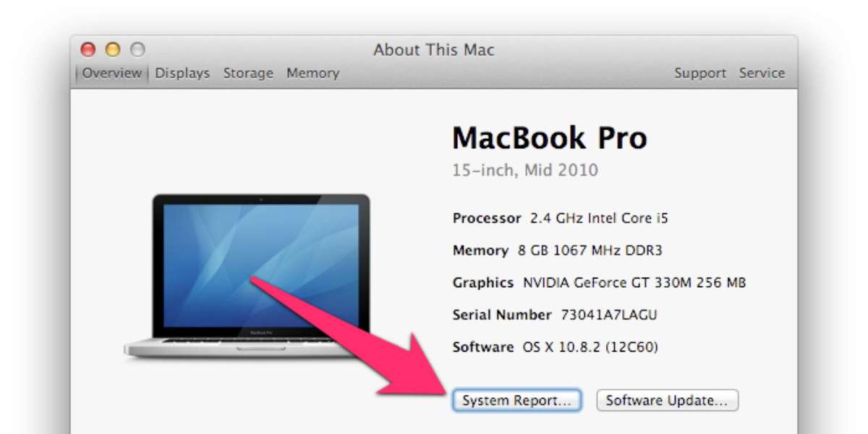Switch to the Overview tab

click(112, 73)
